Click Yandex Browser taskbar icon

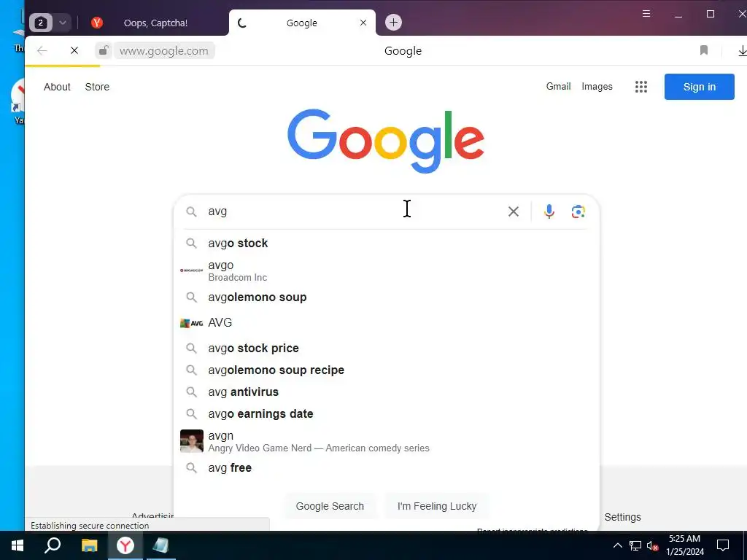pos(125,545)
